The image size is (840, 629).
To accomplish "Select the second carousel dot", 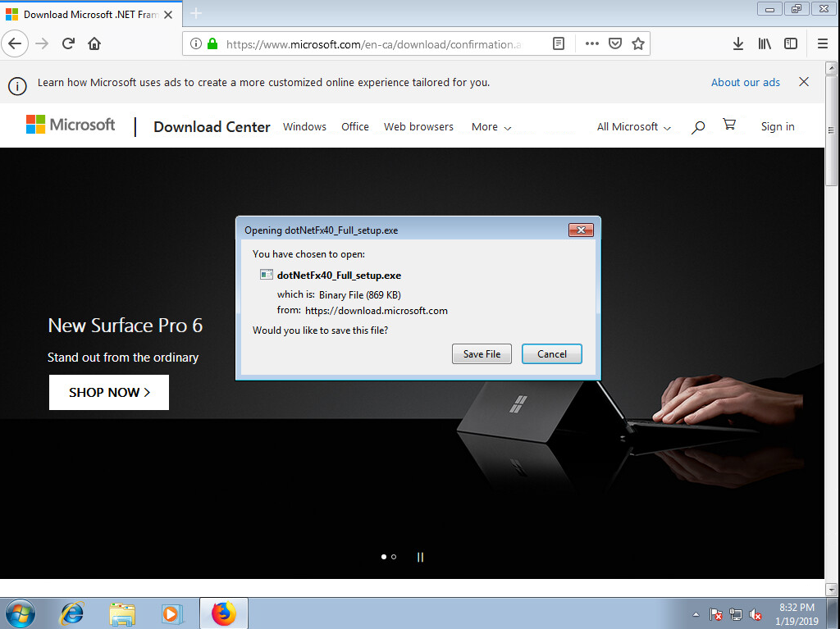I will 394,557.
